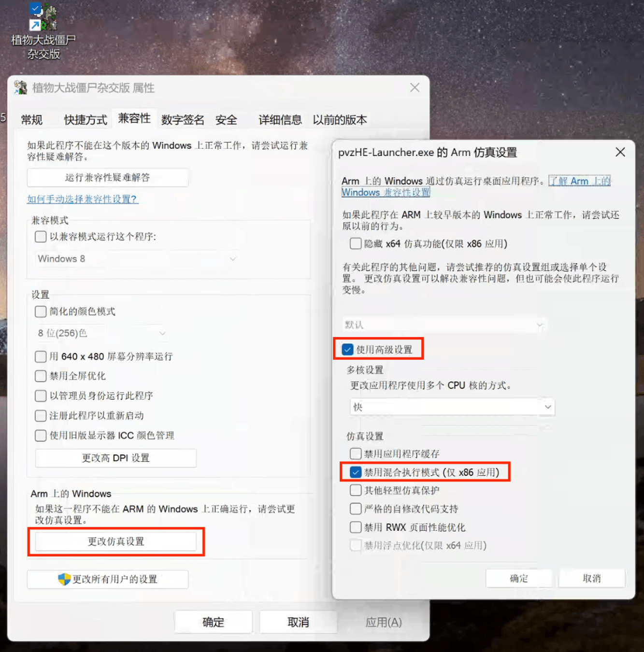Check 禁用全屏优化 option
The width and height of the screenshot is (644, 652).
click(x=41, y=376)
